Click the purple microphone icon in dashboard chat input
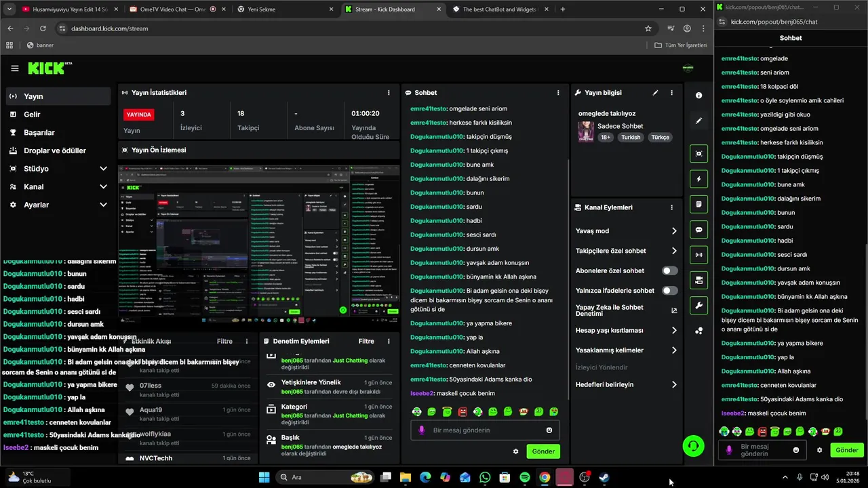868x488 pixels. tap(421, 430)
